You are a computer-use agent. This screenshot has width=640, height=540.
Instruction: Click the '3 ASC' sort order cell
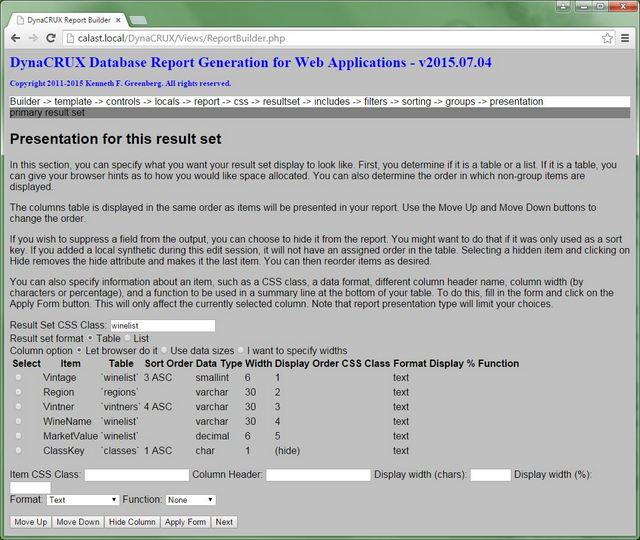coord(158,377)
